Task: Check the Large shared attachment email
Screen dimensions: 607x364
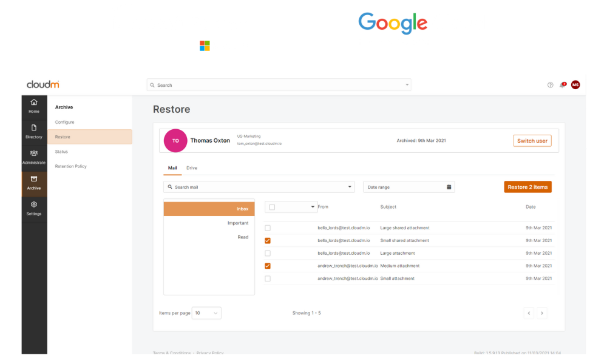Action: point(268,228)
